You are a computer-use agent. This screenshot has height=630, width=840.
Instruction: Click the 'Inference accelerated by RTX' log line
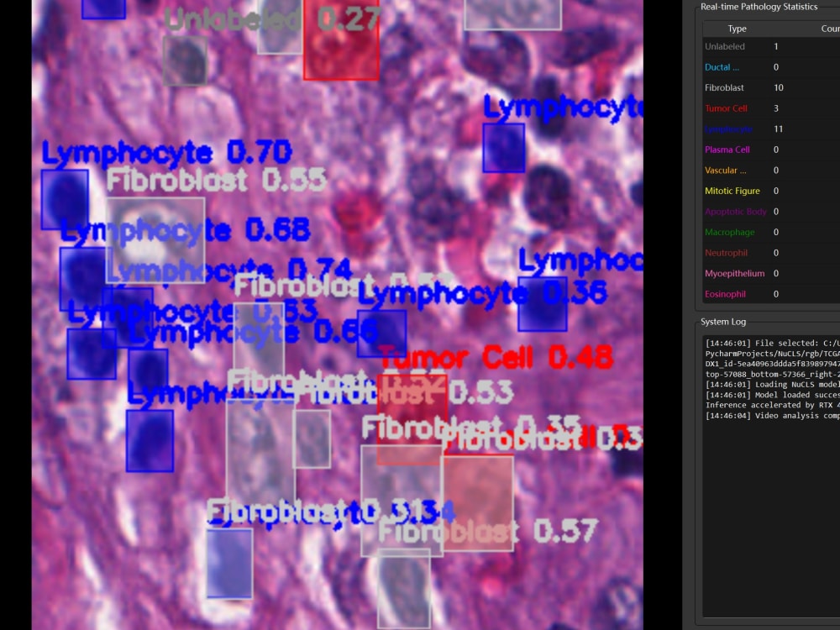coord(773,405)
